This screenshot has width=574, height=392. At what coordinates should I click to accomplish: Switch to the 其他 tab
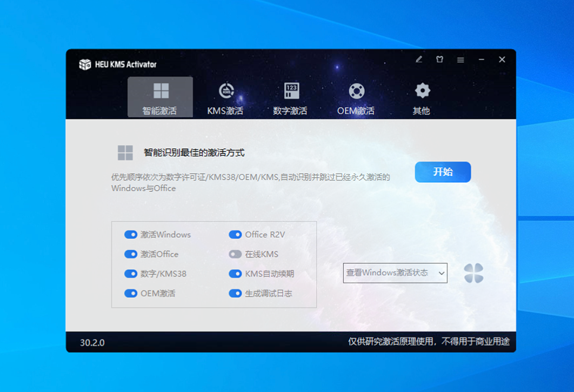[422, 98]
